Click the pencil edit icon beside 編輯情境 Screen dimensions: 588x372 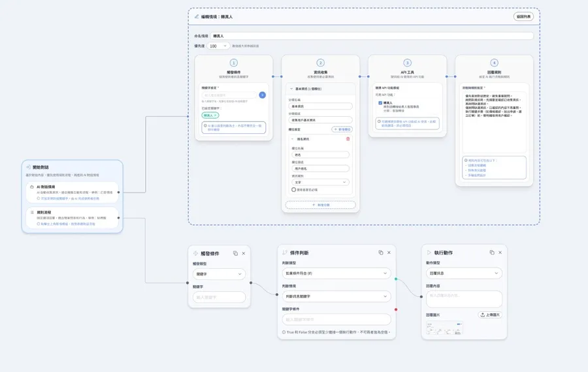[x=197, y=16]
